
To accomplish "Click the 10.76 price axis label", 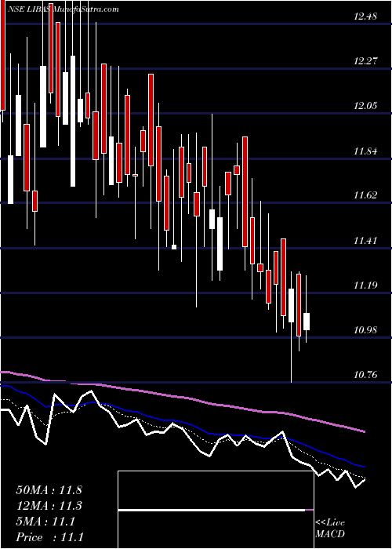I will click(x=366, y=375).
